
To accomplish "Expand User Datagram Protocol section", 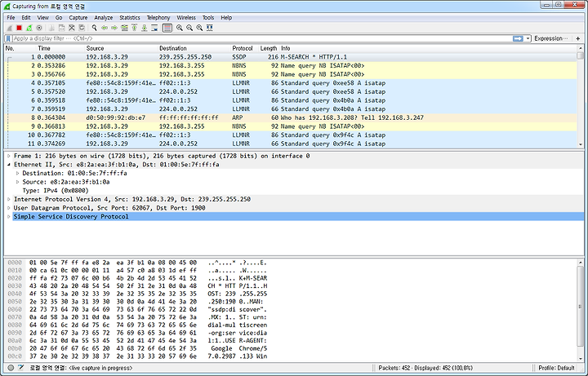I will click(9, 208).
